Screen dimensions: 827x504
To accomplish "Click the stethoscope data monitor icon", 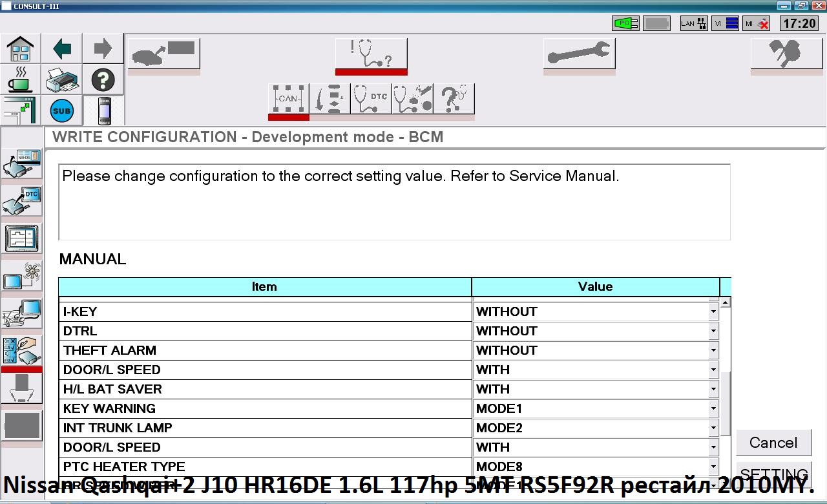I will (412, 99).
